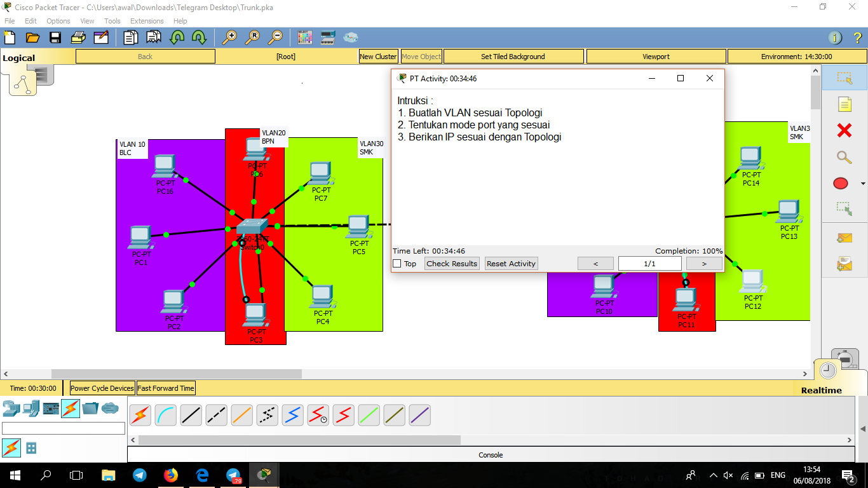Toggle Fast Forward Time
Image resolution: width=868 pixels, height=488 pixels.
[x=166, y=388]
